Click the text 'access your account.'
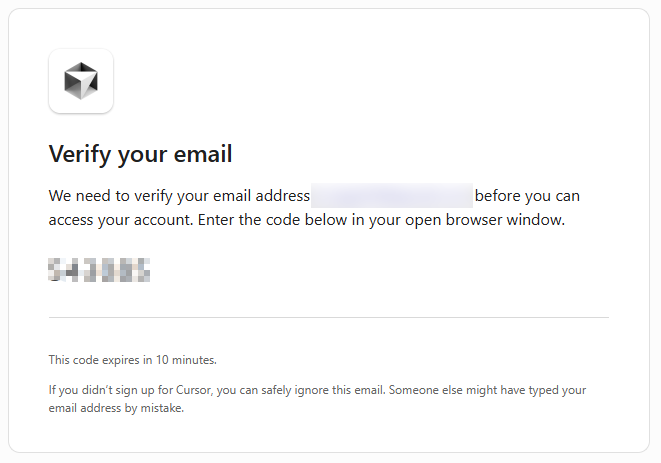 click(x=121, y=220)
